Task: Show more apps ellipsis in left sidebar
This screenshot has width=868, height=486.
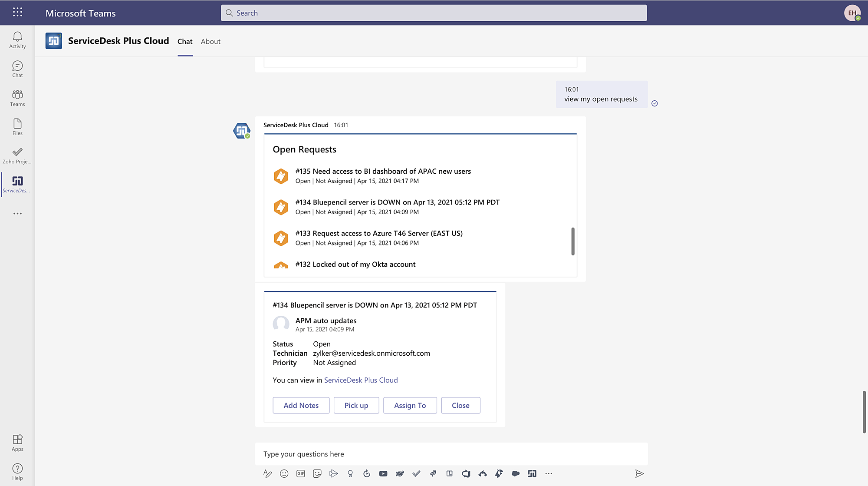Action: [17, 214]
